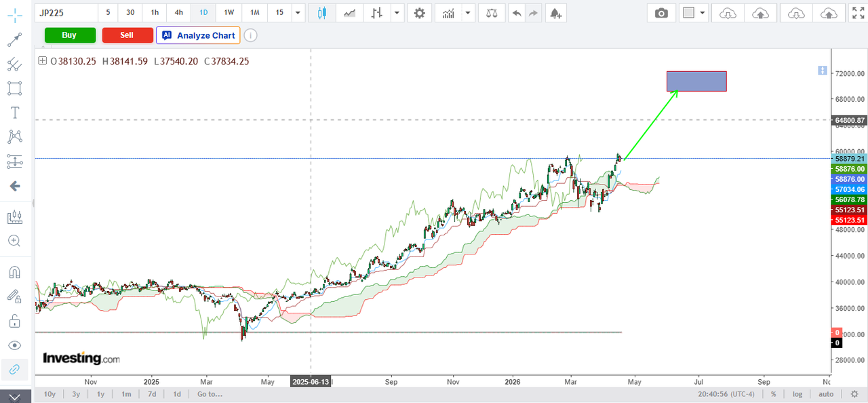Click the info icon beside Analyze Chart
The image size is (868, 403).
(250, 35)
